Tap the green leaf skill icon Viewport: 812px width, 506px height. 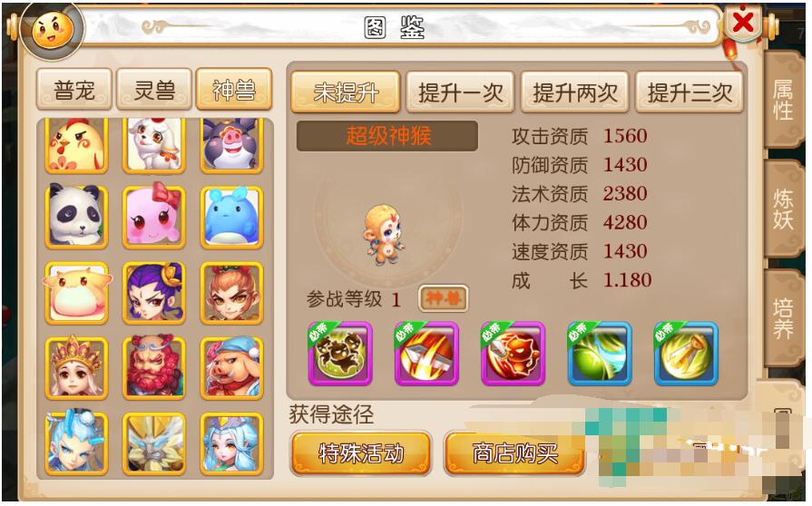600,354
